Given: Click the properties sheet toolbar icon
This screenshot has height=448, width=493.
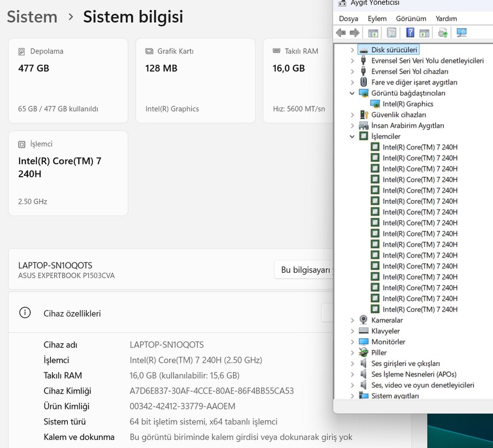Looking at the screenshot, I should click(391, 33).
